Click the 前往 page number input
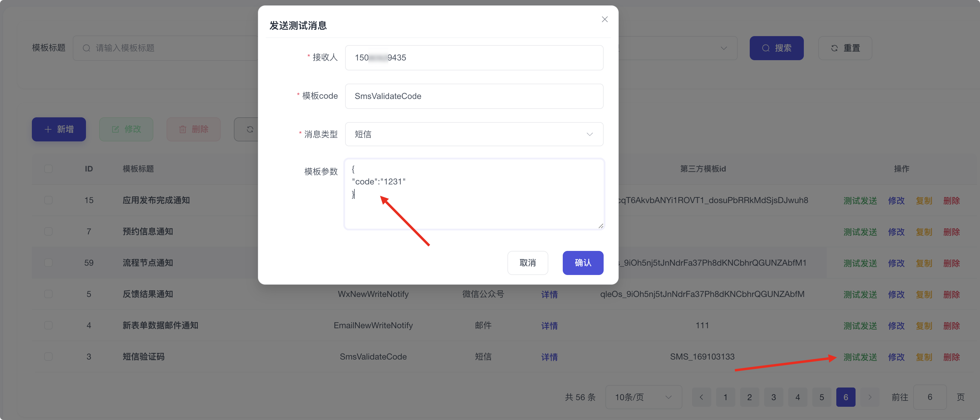This screenshot has height=420, width=980. pyautogui.click(x=930, y=397)
